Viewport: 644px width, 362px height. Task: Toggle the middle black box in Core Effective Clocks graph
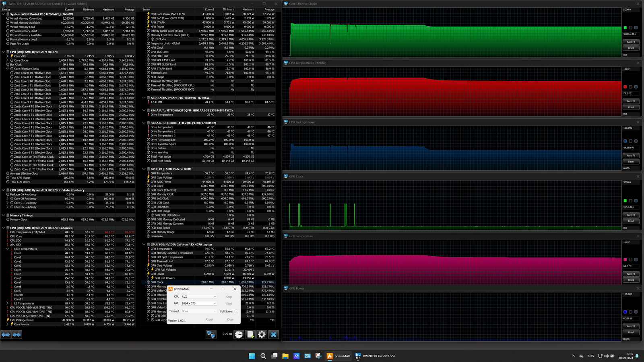click(631, 28)
